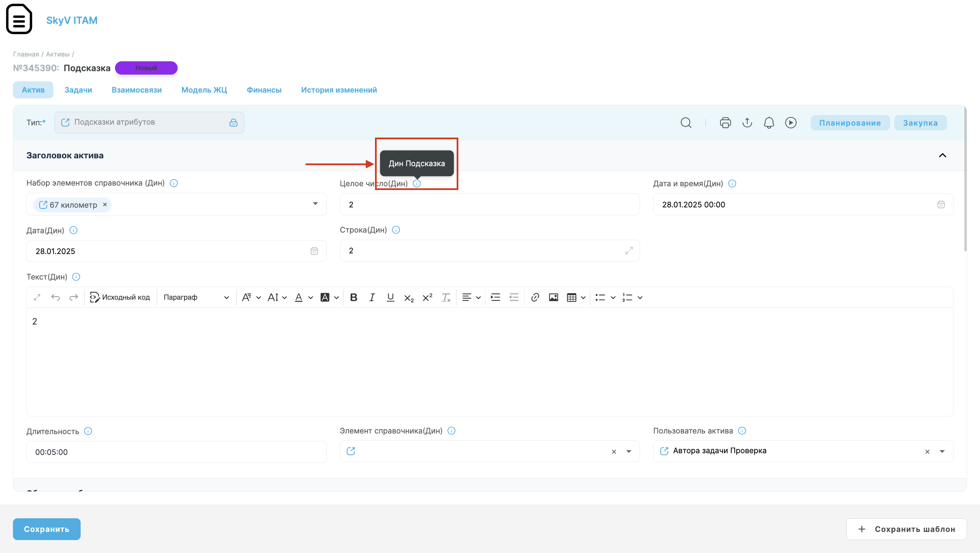
Task: Click the Планирование button
Action: coord(850,123)
